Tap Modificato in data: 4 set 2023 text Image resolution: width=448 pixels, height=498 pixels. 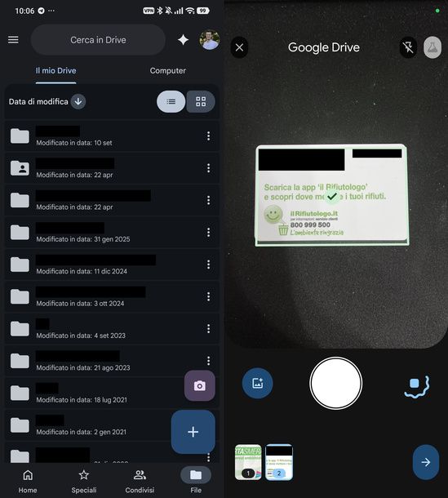pyautogui.click(x=81, y=336)
